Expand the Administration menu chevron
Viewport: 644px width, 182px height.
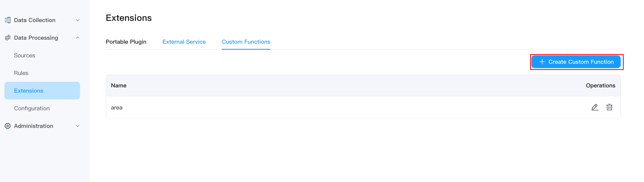point(77,126)
